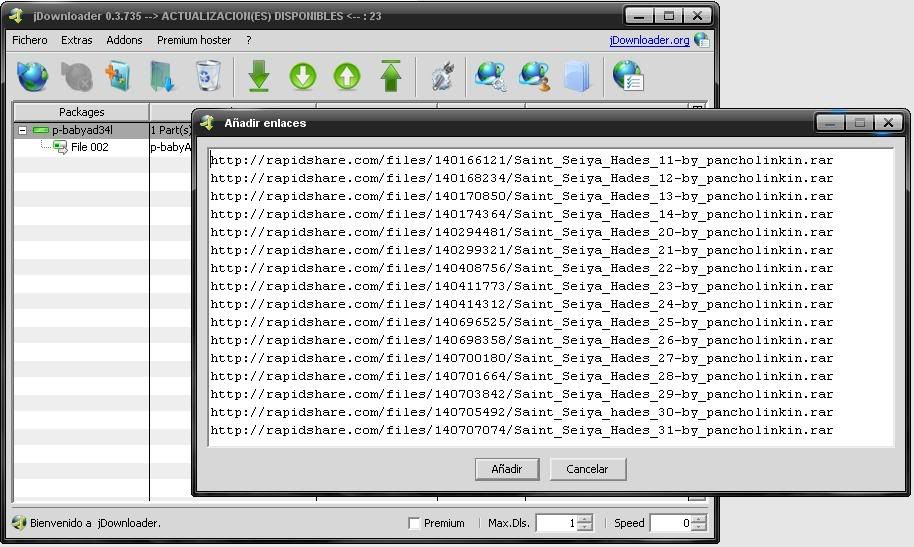The image size is (914, 547).
Task: Open the Fichero menu
Action: pos(30,40)
